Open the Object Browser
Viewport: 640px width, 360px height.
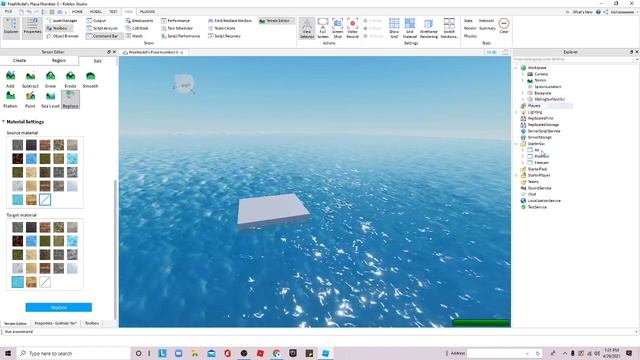(x=62, y=36)
